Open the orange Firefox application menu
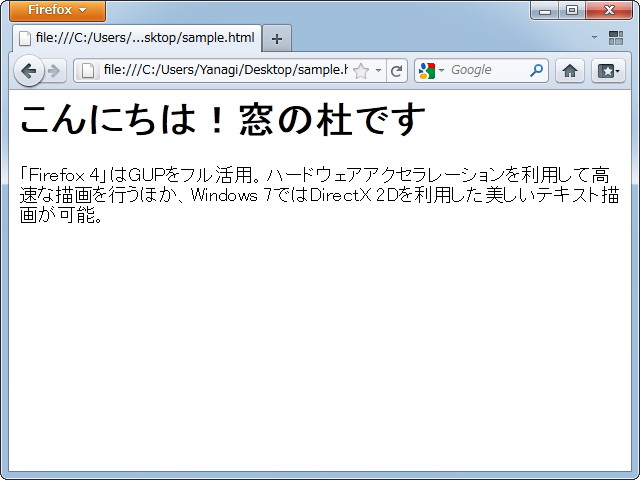The width and height of the screenshot is (640, 480). coord(57,10)
